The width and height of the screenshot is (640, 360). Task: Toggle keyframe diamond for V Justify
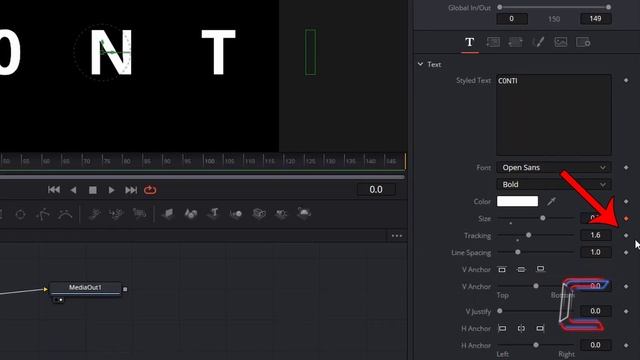(626, 311)
